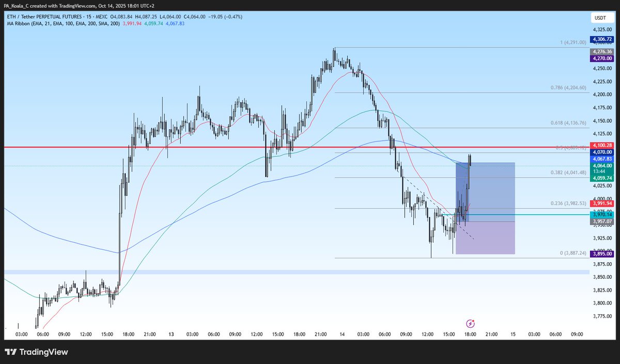Viewport: 620px width, 364px height.
Task: Click the purple stop-loss zone of position
Action: pos(485,238)
